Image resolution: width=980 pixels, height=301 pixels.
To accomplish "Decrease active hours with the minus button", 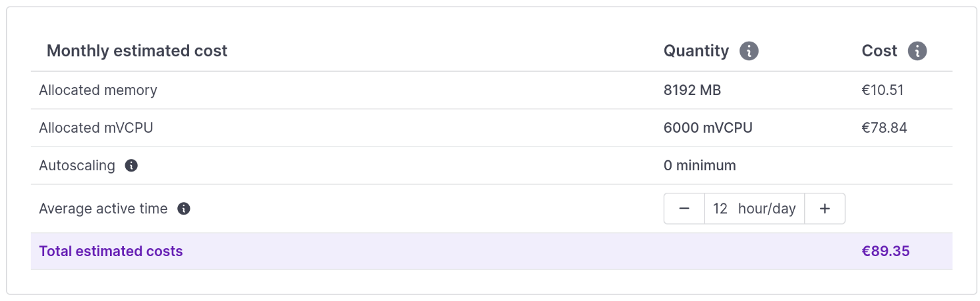I will 684,209.
